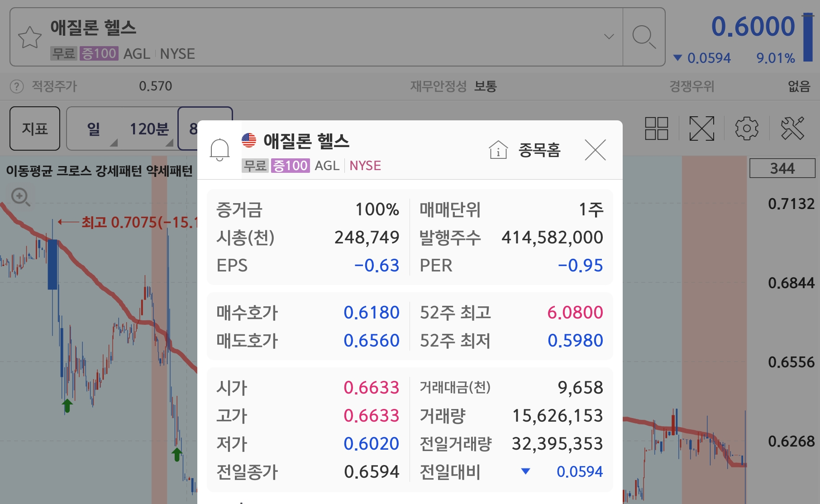The height and width of the screenshot is (504, 820).
Task: Open the chart settings gear icon
Action: 747,128
